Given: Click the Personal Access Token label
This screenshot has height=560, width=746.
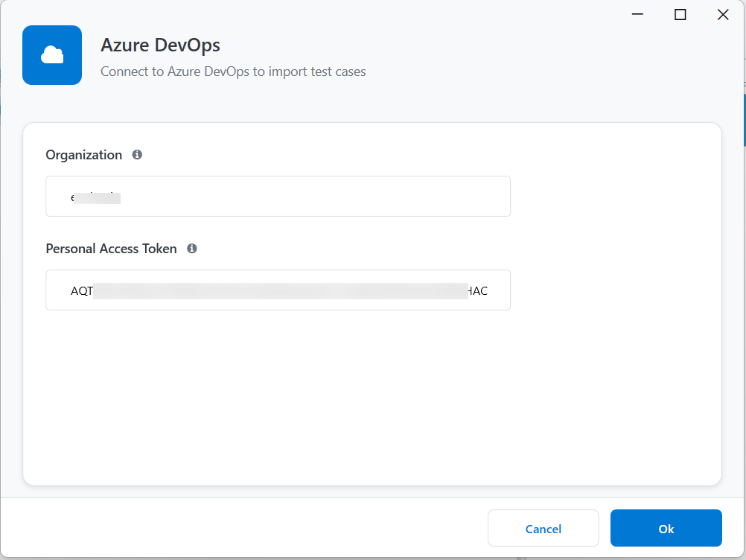Looking at the screenshot, I should 112,249.
